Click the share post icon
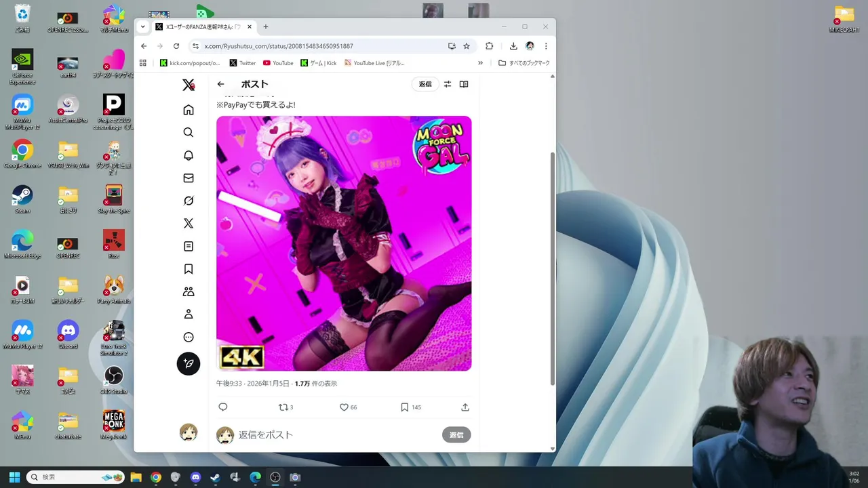Screen dimensions: 868x488 point(465,407)
